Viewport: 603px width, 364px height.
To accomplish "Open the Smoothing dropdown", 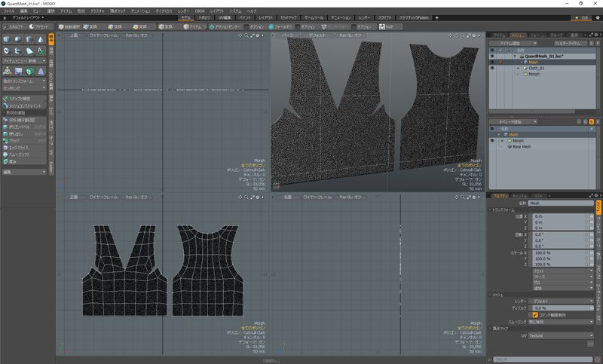I will point(561,322).
